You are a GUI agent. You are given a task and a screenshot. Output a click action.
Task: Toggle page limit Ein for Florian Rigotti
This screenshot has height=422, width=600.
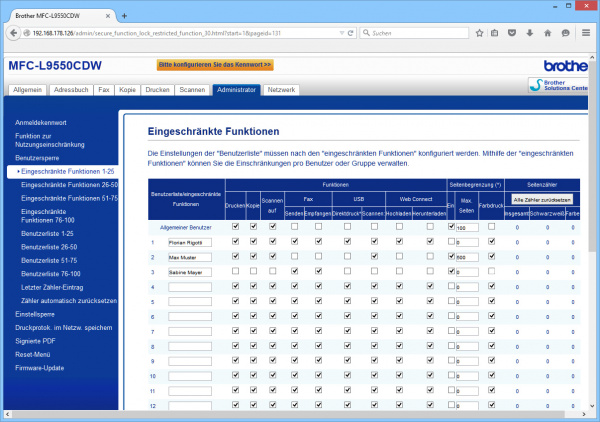pyautogui.click(x=451, y=241)
